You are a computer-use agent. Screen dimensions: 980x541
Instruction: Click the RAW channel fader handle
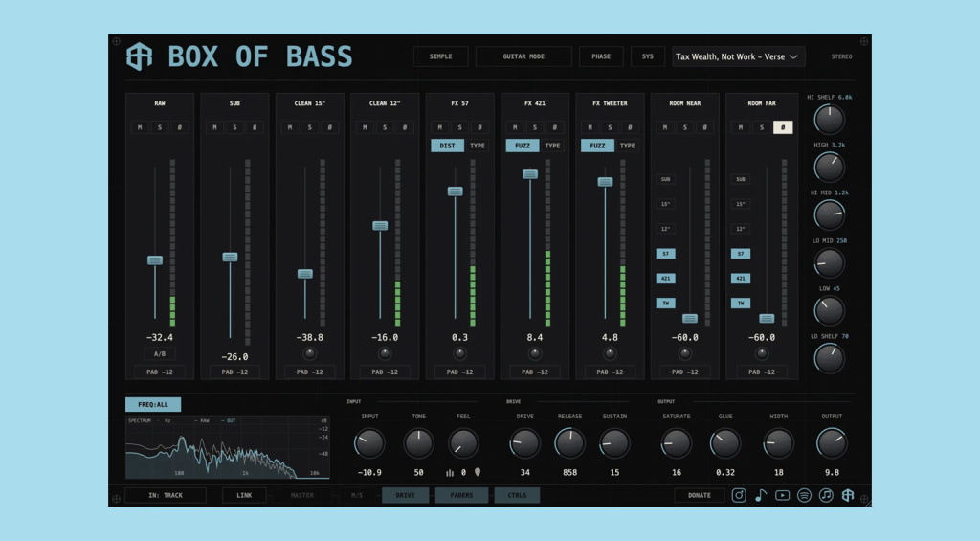tap(155, 260)
